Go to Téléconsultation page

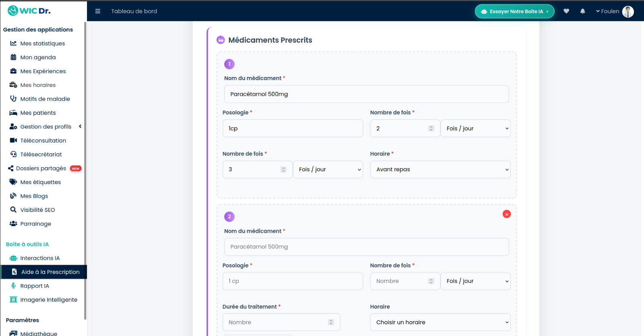(43, 141)
